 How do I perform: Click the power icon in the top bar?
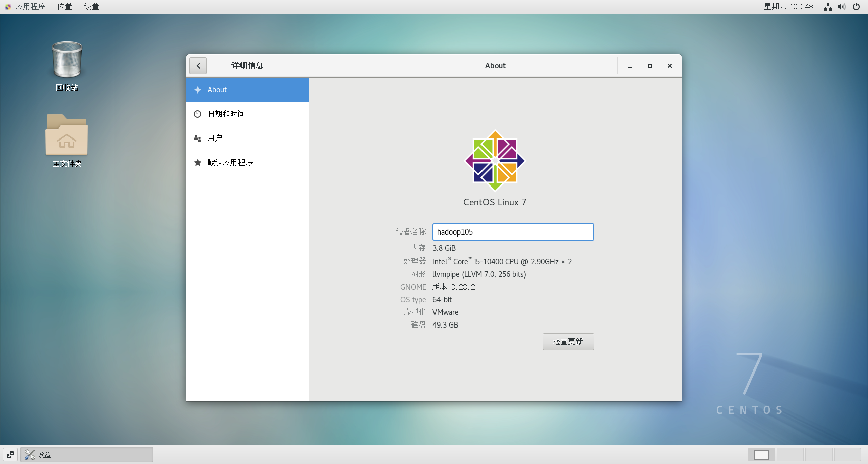[x=856, y=7]
